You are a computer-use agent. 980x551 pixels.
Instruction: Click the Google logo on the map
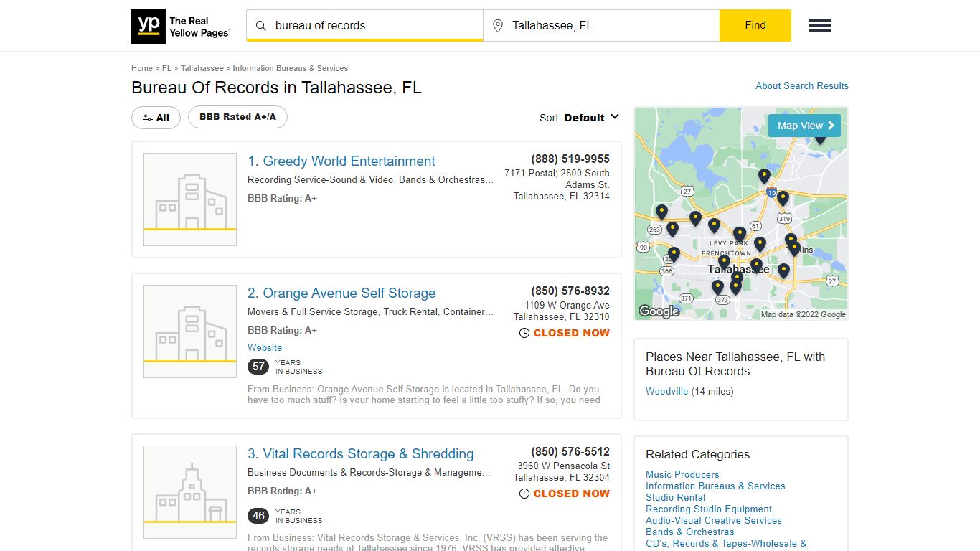pos(659,311)
